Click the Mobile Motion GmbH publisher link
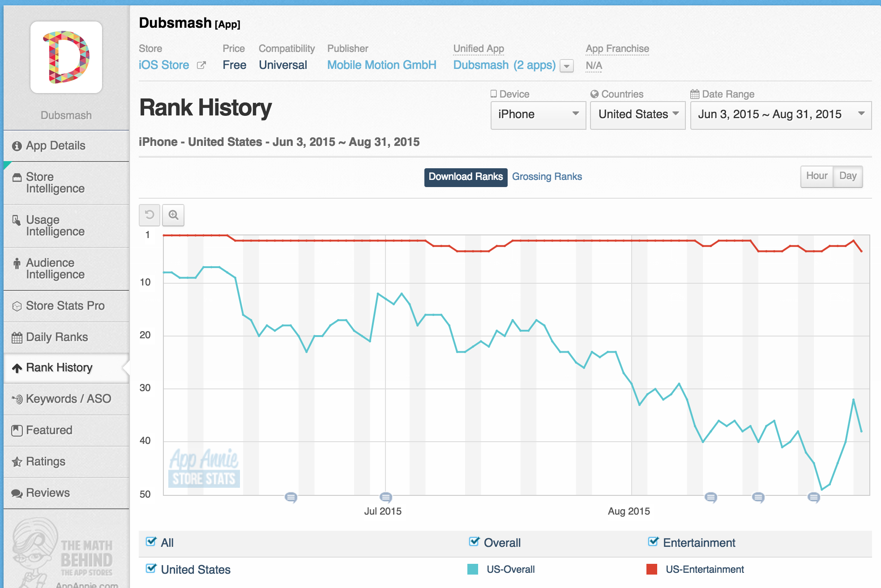 pos(381,65)
